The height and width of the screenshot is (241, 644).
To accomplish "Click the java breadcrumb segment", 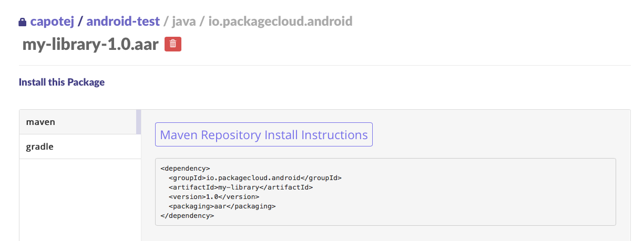I will [183, 22].
